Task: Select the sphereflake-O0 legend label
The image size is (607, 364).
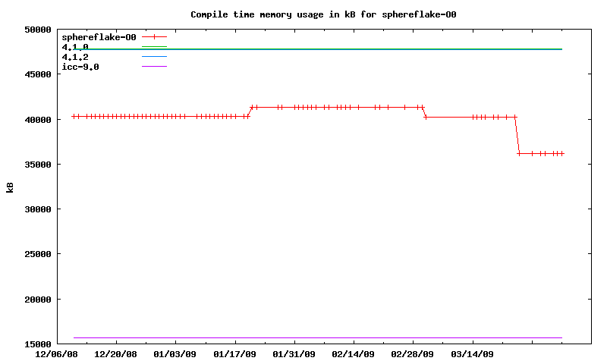Action: click(x=99, y=36)
